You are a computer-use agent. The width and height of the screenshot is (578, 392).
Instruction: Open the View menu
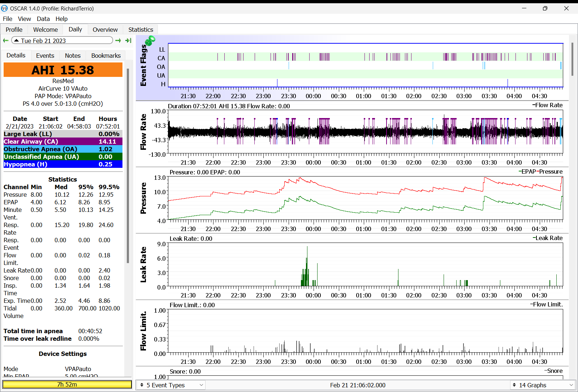(x=24, y=19)
